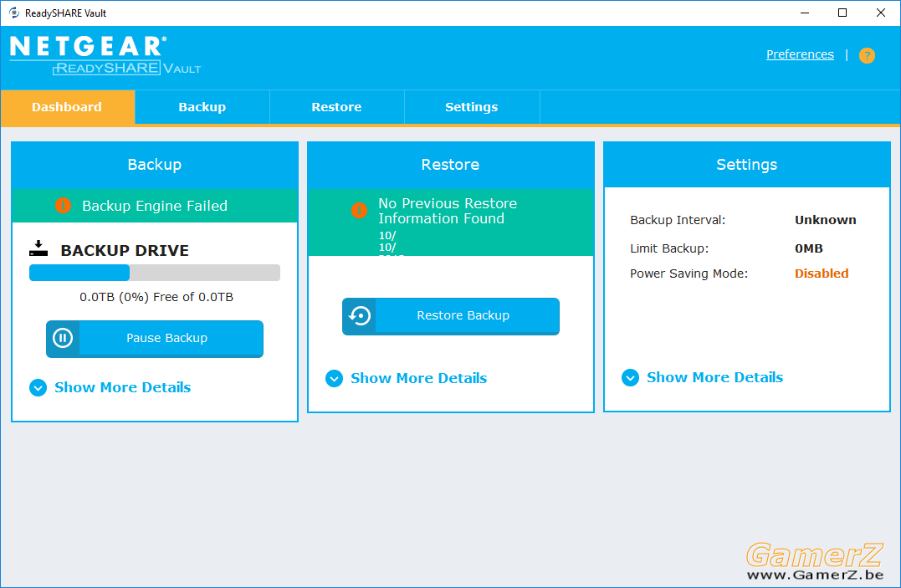
Task: Open the Backup tab
Action: (x=202, y=107)
